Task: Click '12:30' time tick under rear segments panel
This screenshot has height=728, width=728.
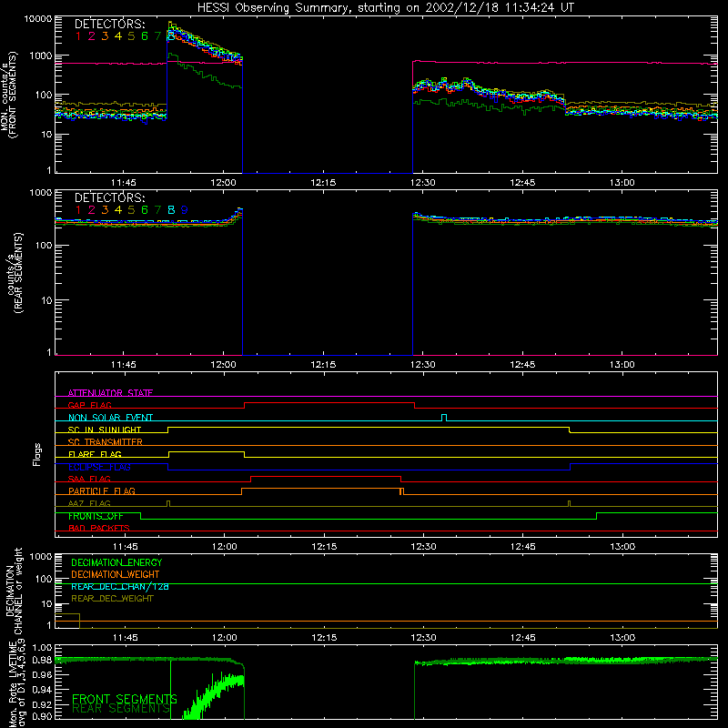Action: point(423,365)
